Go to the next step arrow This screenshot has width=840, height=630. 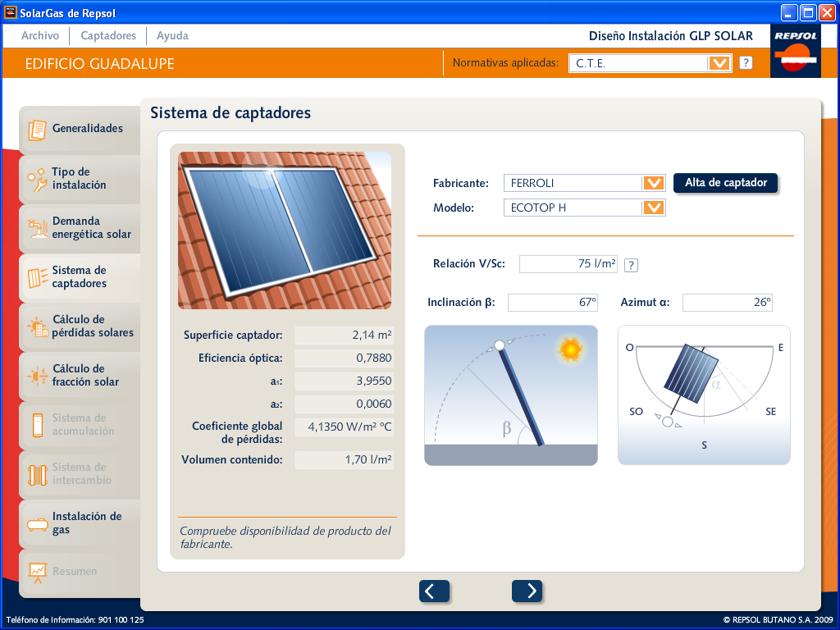click(527, 591)
